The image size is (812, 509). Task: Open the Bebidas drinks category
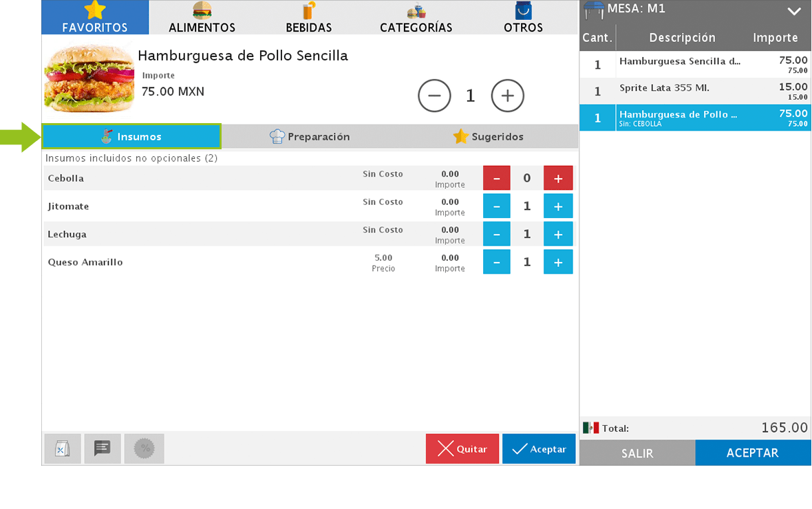(309, 18)
